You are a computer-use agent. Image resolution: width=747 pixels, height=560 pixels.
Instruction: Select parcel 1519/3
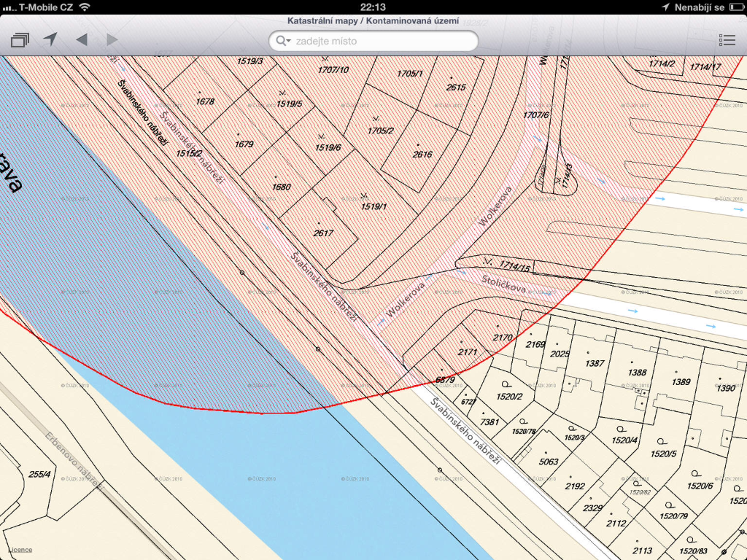(250, 61)
